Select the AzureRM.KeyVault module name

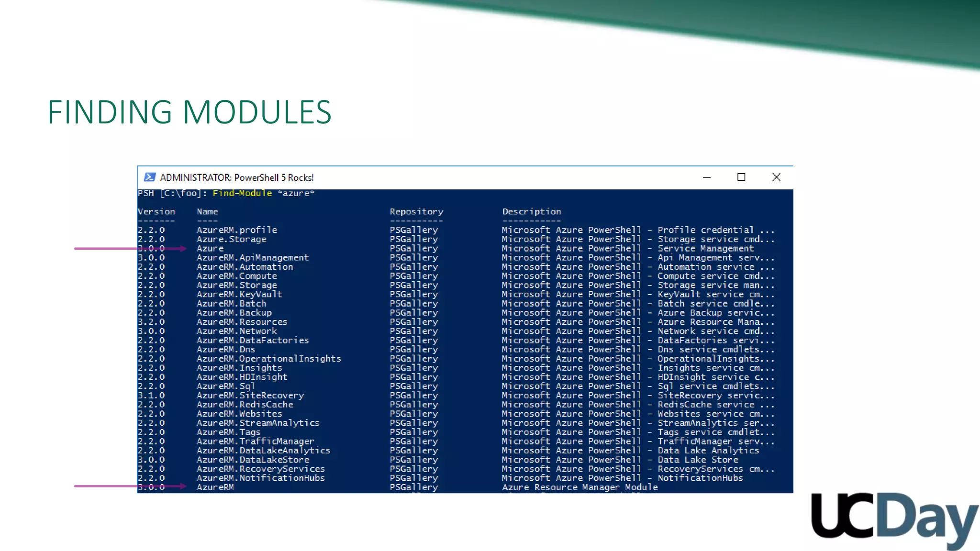[239, 294]
